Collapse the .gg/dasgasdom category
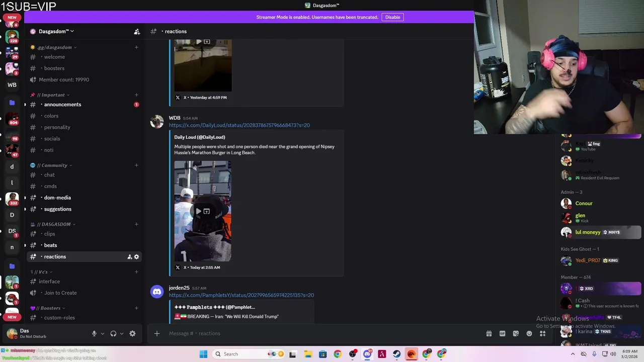This screenshot has width=644, height=362. (x=53, y=47)
